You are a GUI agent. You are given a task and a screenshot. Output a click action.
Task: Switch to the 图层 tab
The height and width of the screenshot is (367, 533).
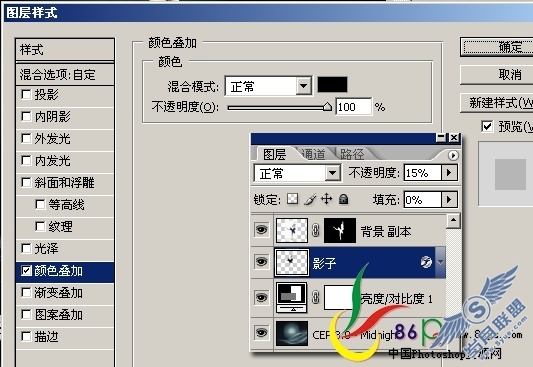[x=274, y=155]
